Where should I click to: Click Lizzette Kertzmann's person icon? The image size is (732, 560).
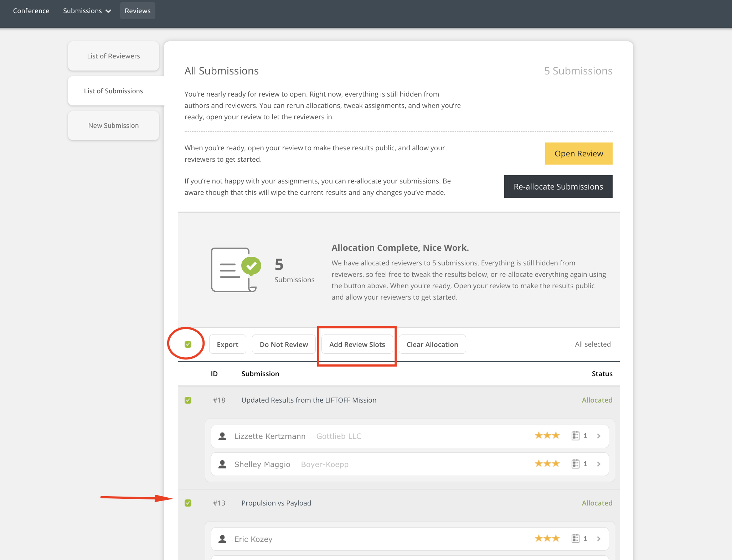click(x=222, y=436)
